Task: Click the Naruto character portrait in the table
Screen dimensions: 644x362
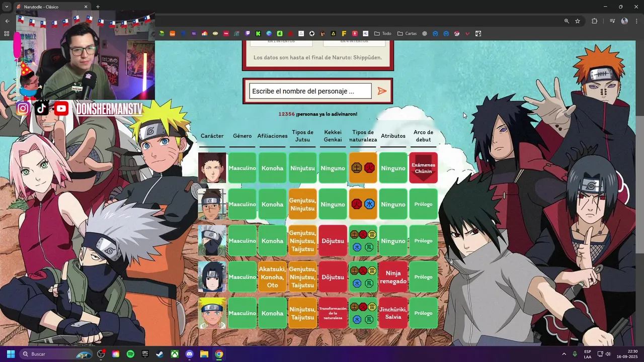Action: pyautogui.click(x=212, y=313)
